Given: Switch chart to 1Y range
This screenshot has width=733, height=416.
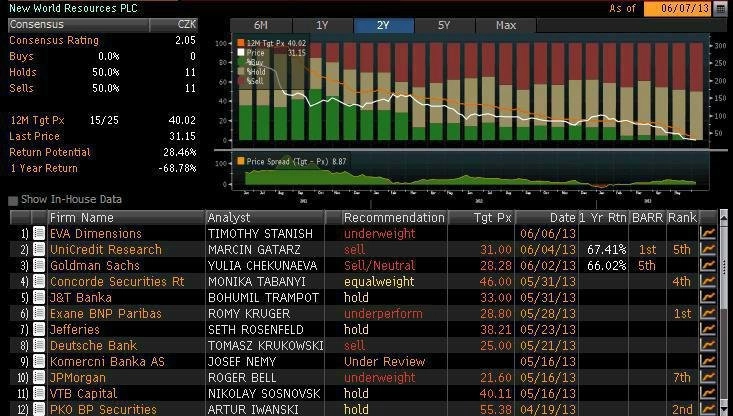Looking at the screenshot, I should click(x=323, y=25).
